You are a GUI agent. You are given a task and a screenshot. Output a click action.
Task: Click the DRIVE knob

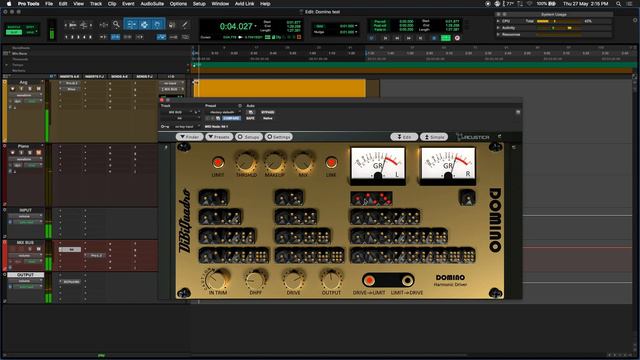coord(293,280)
